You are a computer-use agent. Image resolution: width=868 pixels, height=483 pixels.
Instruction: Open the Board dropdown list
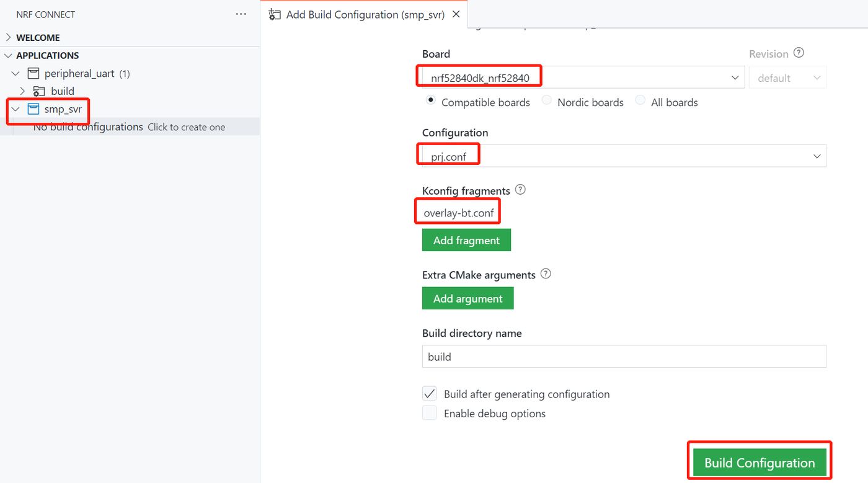point(735,78)
